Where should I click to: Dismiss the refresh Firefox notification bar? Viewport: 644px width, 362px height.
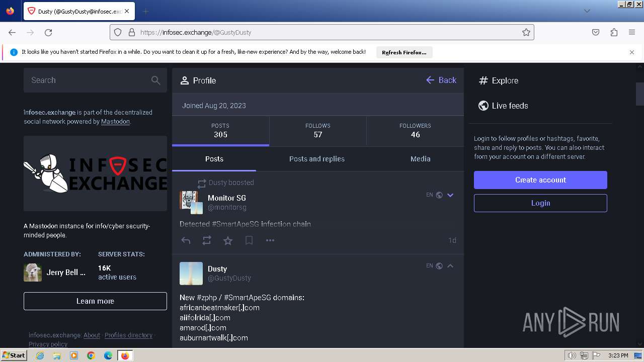click(632, 52)
